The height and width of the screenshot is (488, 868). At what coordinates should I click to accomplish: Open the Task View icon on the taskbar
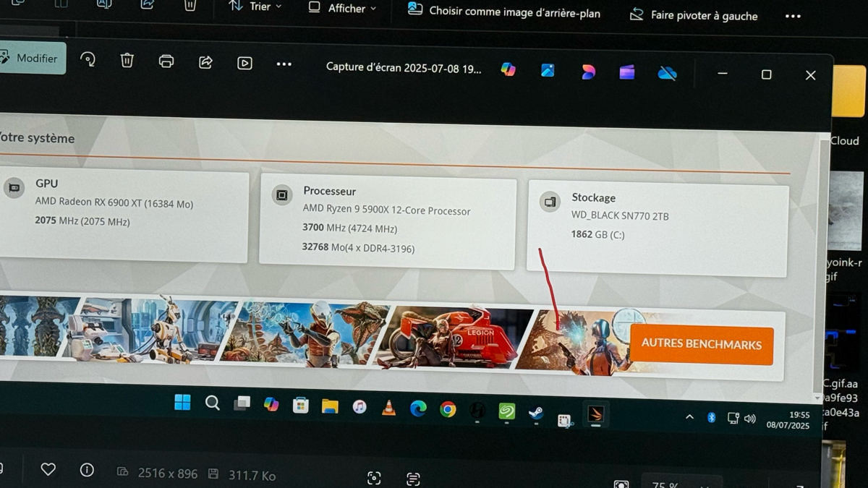pyautogui.click(x=242, y=403)
